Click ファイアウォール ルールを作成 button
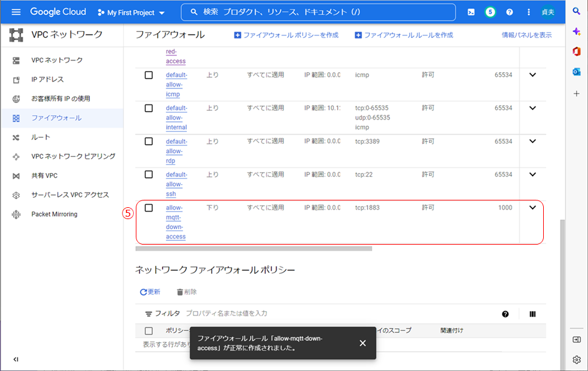The width and height of the screenshot is (588, 371). (404, 35)
